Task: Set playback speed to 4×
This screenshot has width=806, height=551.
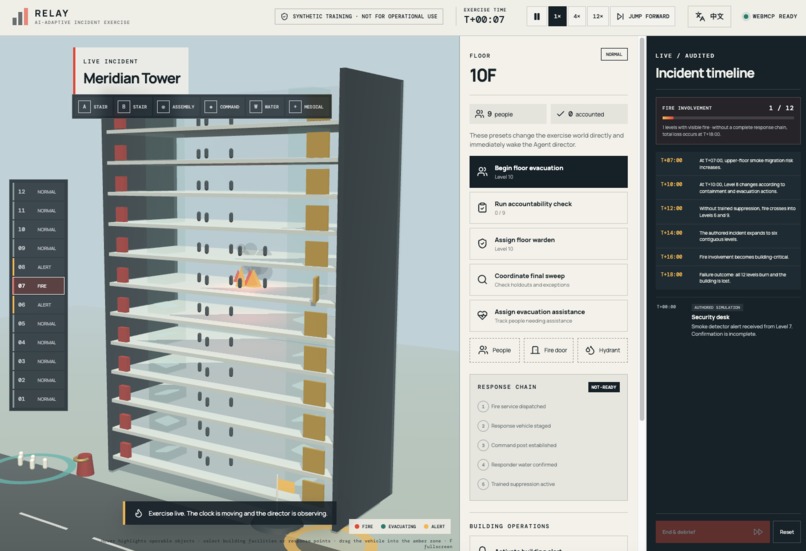Action: 577,16
